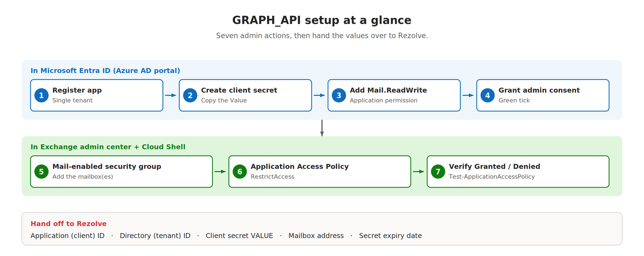Click the 'Hand off to Rezolve' heading
This screenshot has height=256, width=644.
tap(68, 224)
